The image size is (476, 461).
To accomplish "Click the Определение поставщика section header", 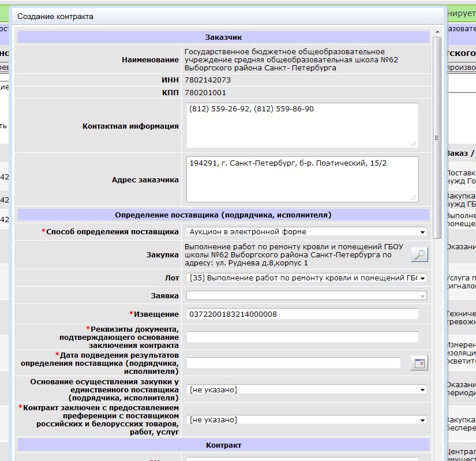I will point(223,215).
